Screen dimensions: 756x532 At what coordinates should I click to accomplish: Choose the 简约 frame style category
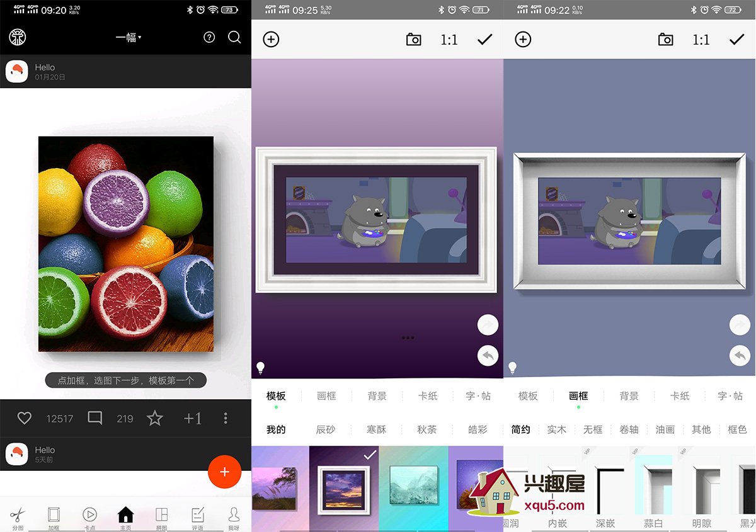click(520, 429)
